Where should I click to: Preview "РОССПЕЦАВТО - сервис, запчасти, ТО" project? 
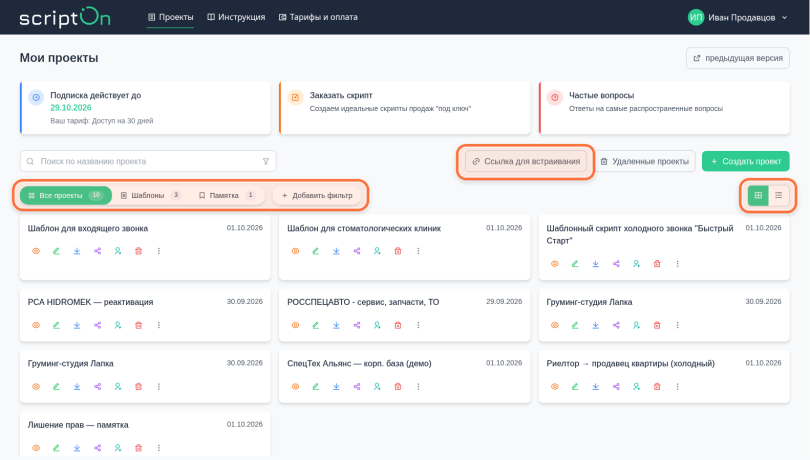coord(295,325)
